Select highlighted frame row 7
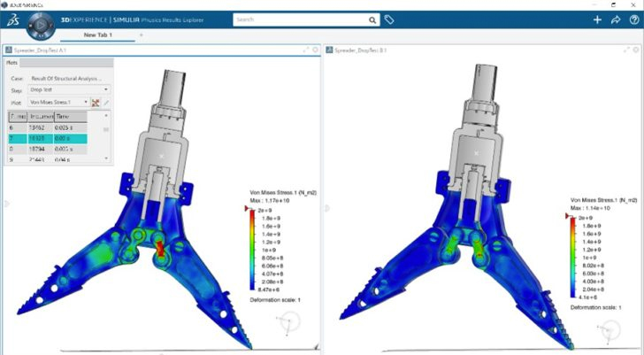The height and width of the screenshot is (355, 644). (x=48, y=138)
